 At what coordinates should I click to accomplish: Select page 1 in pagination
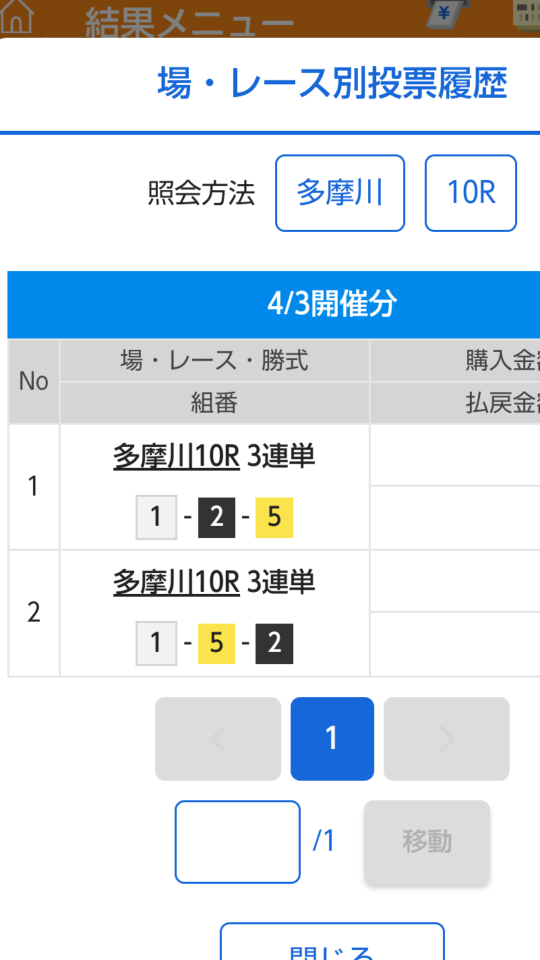pos(332,739)
